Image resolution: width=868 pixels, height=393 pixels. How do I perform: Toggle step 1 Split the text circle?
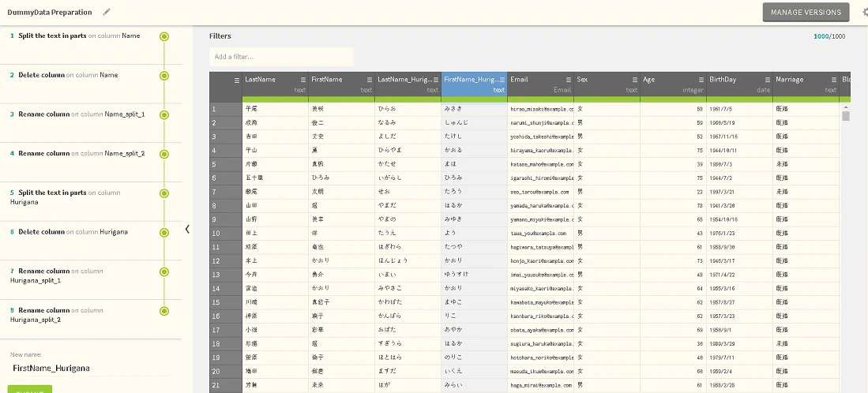(x=163, y=36)
